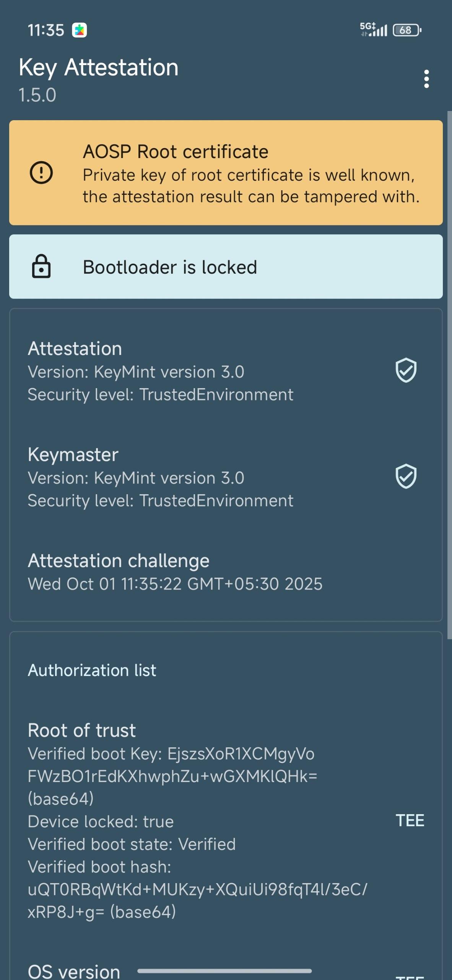Select the OS version entry
Screen dimensions: 452x980
pyautogui.click(x=74, y=972)
